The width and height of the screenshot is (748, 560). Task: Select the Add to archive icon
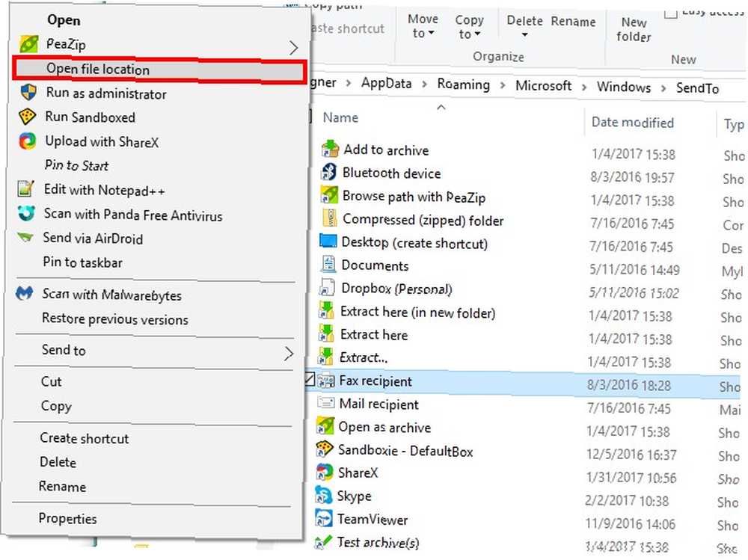pyautogui.click(x=330, y=150)
